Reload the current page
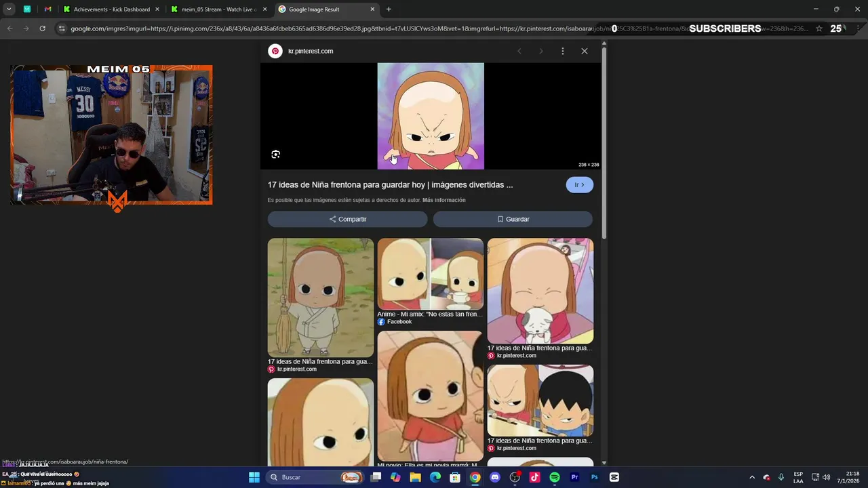868x488 pixels. (x=42, y=28)
